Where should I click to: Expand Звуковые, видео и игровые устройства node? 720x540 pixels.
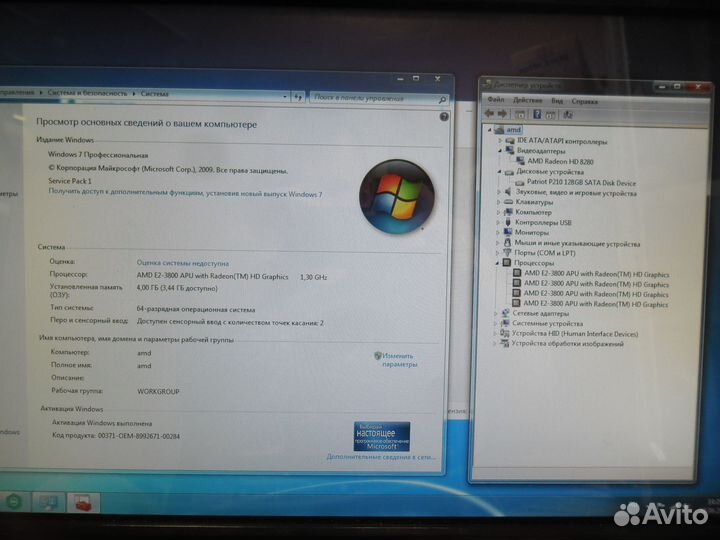click(x=499, y=192)
